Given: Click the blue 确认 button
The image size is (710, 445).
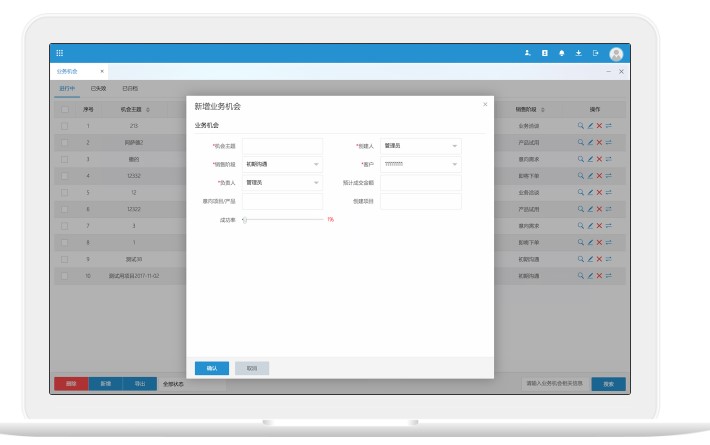Looking at the screenshot, I should (x=211, y=368).
